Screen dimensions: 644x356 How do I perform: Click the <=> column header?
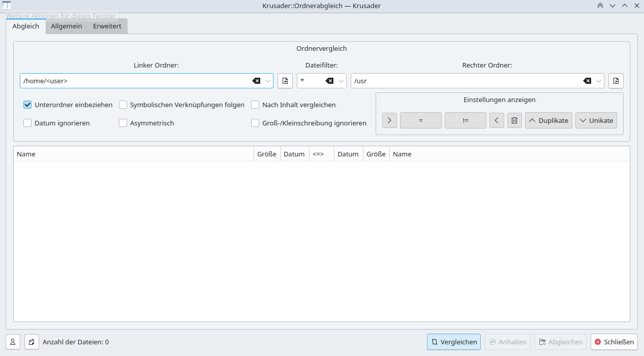[321, 154]
